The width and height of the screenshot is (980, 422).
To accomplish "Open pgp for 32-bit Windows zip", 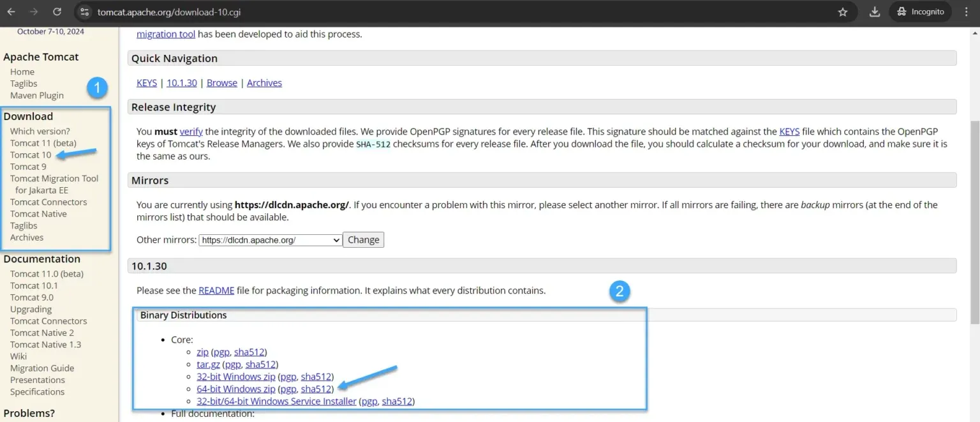I will (288, 377).
